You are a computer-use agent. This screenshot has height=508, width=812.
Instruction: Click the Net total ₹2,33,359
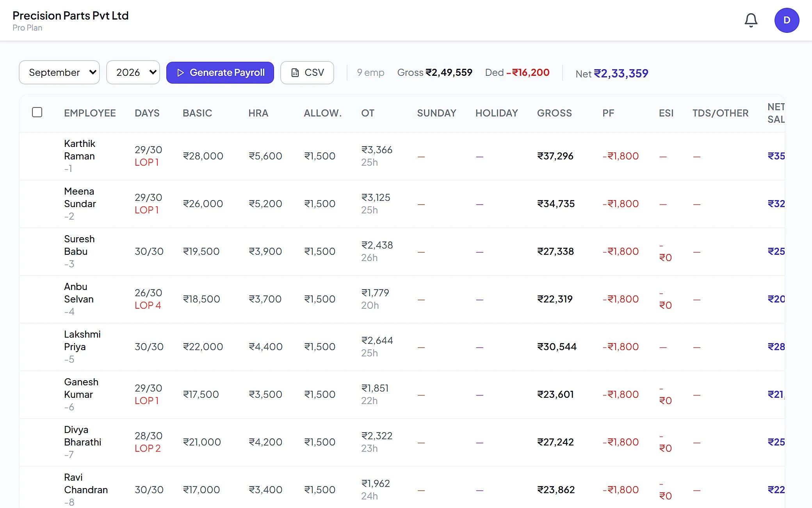point(621,73)
